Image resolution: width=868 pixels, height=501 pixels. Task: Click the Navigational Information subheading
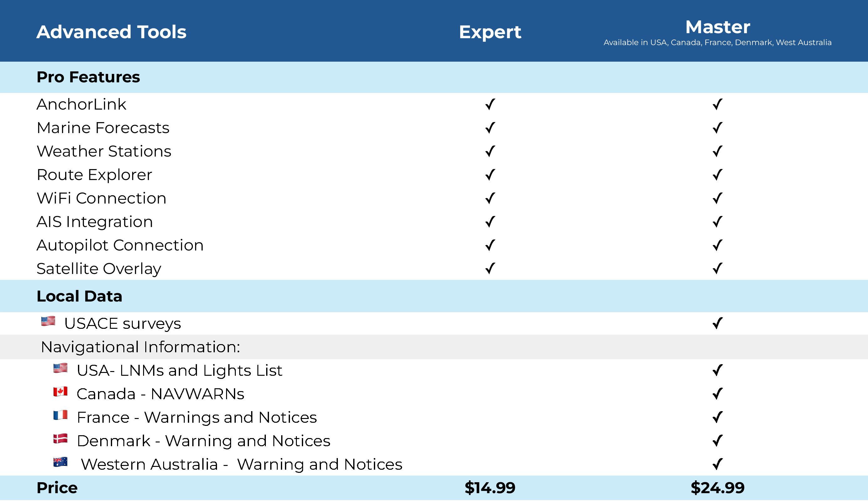(x=140, y=347)
